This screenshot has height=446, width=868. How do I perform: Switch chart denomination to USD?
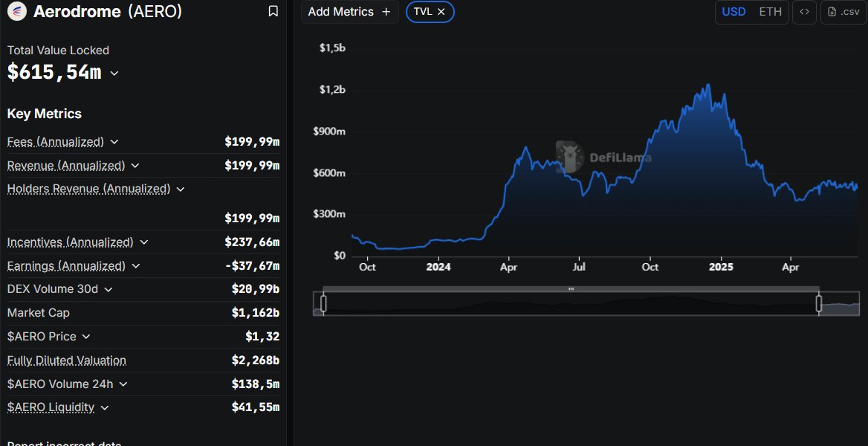(733, 12)
